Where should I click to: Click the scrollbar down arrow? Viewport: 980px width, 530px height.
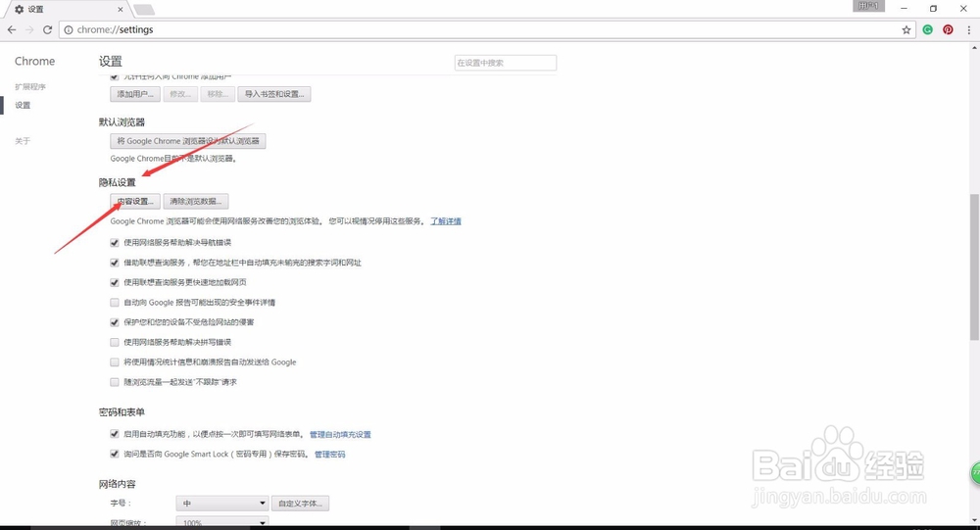tap(974, 520)
